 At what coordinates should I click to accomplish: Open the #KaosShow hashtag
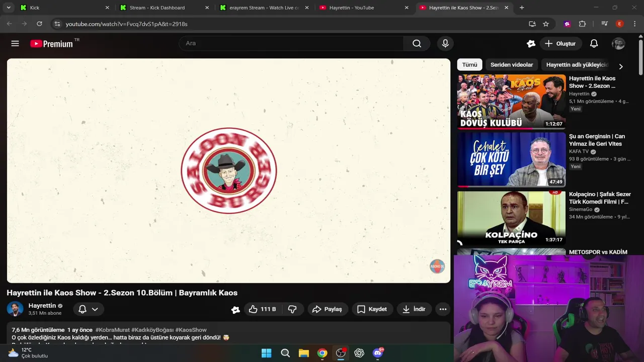(191, 330)
